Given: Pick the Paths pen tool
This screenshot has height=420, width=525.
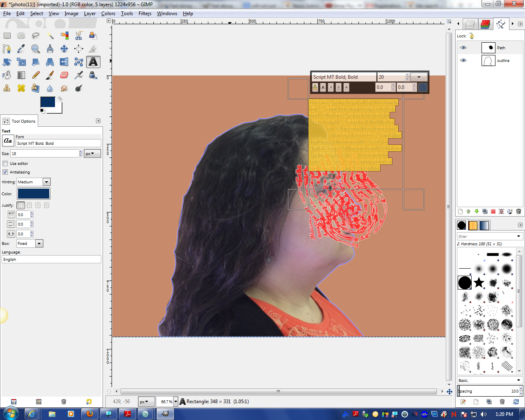Looking at the screenshot, I should 7,49.
